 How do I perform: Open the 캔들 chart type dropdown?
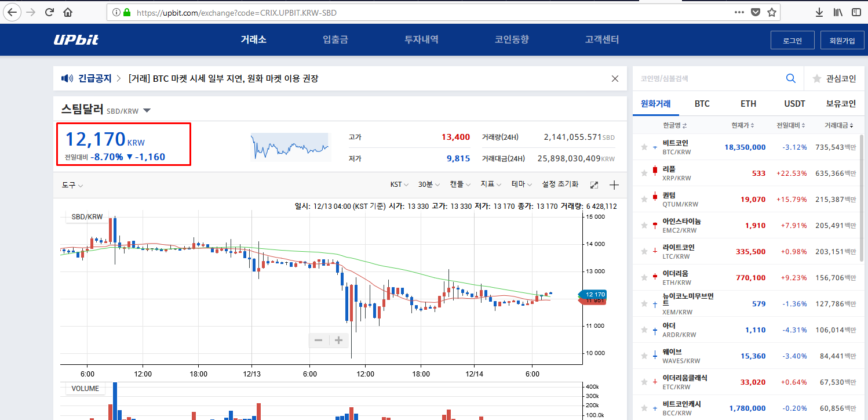(461, 184)
